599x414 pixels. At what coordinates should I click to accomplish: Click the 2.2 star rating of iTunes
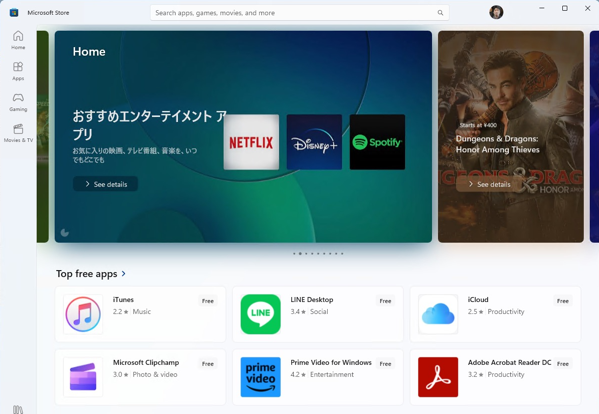pyautogui.click(x=120, y=312)
